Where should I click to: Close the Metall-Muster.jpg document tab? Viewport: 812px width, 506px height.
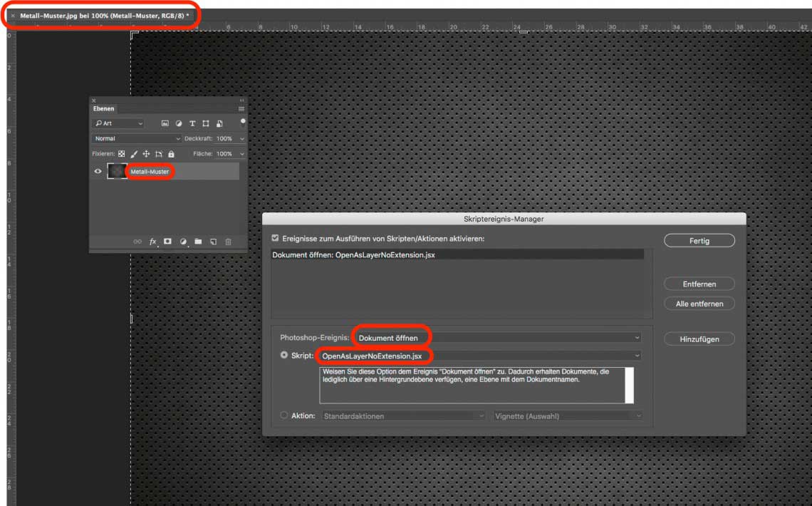pos(13,16)
